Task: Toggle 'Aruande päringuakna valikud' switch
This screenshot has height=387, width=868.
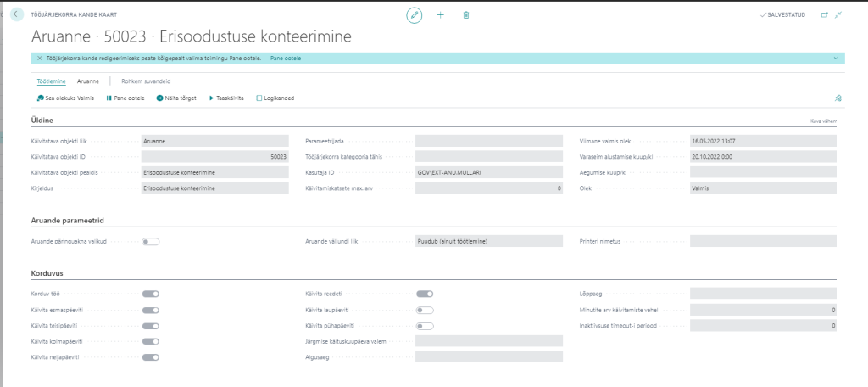Action: coord(151,241)
